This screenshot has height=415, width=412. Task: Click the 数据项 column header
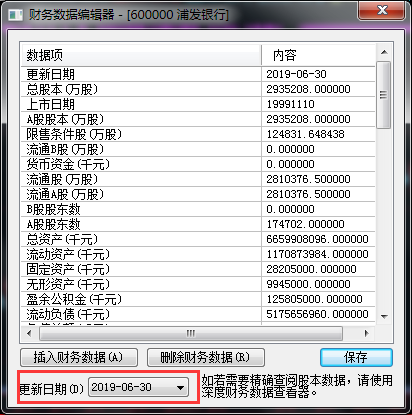[141, 55]
